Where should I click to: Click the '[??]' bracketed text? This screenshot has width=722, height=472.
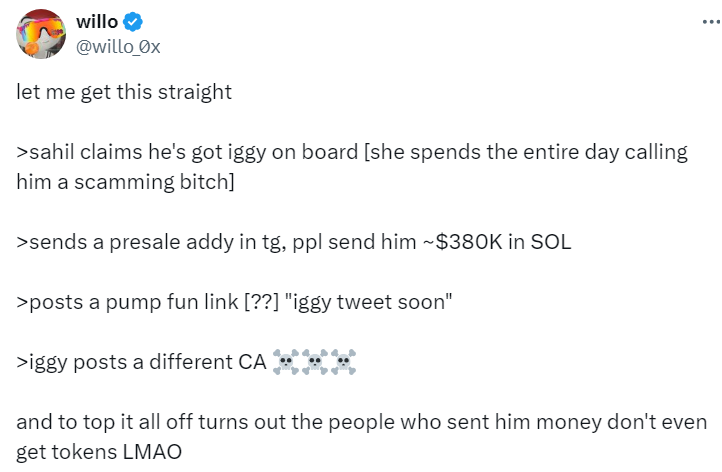point(262,302)
